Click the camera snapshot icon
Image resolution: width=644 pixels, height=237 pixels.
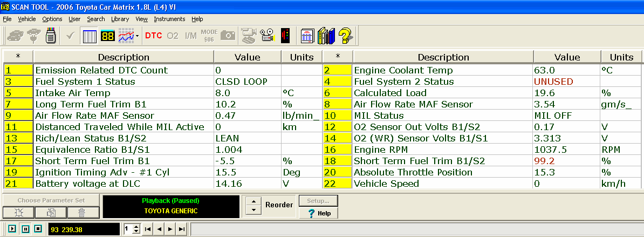(228, 36)
